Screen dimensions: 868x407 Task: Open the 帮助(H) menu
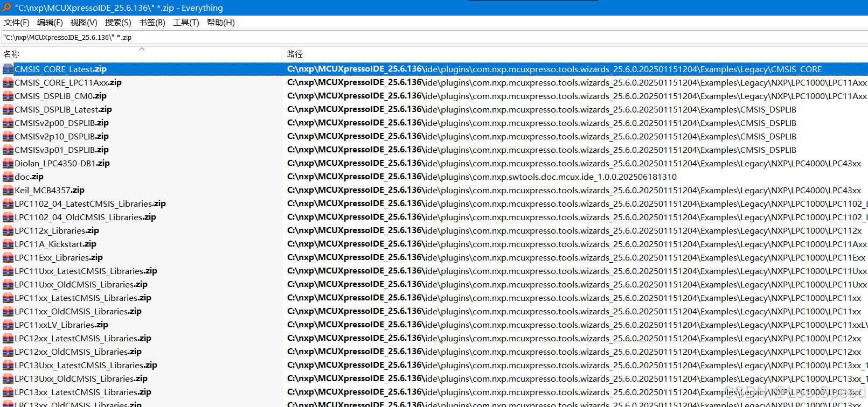(x=221, y=23)
